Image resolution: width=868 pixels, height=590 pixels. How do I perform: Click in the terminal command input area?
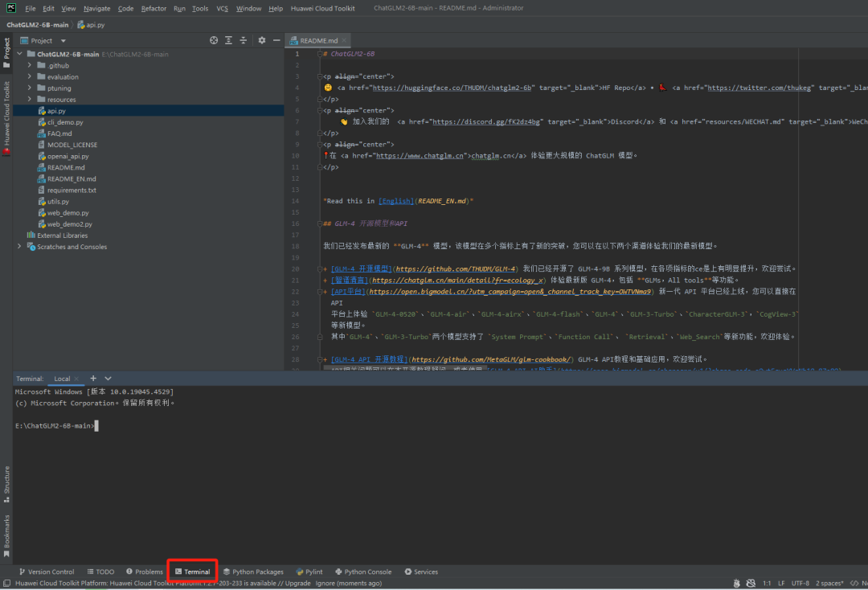tap(96, 425)
